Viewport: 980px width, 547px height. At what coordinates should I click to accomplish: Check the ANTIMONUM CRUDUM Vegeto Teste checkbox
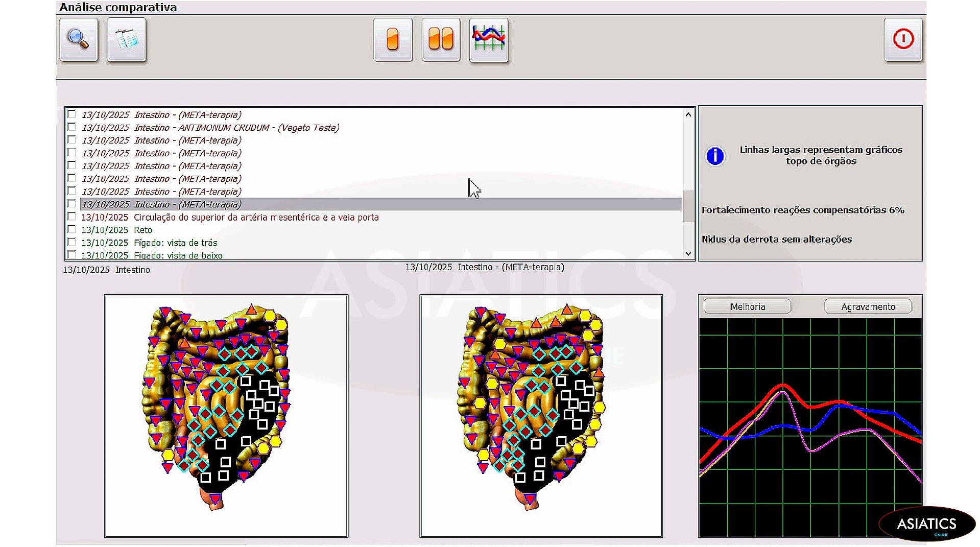[72, 127]
